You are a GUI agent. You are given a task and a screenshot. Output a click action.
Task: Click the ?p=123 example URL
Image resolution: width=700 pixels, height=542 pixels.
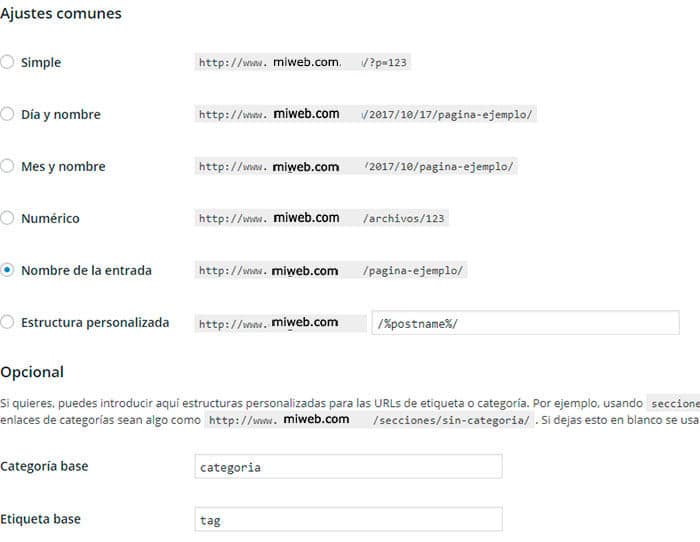tap(302, 62)
